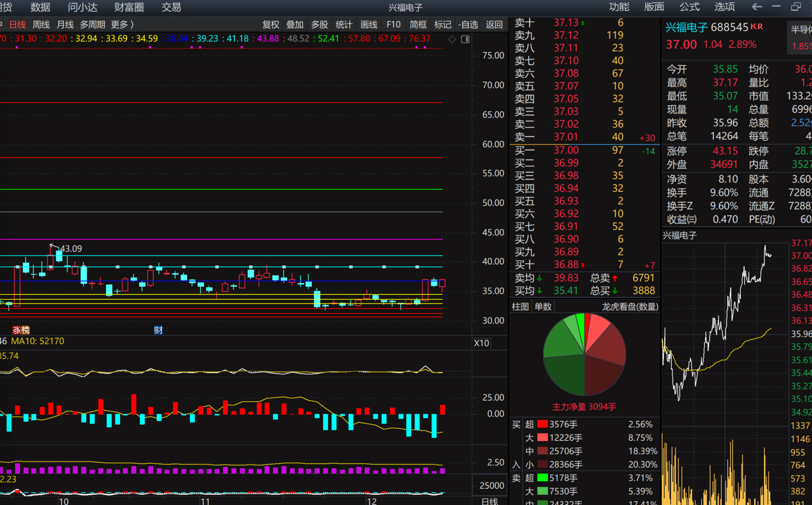Toggle the side panel layout icon
This screenshot has width=812, height=505.
coord(465,39)
